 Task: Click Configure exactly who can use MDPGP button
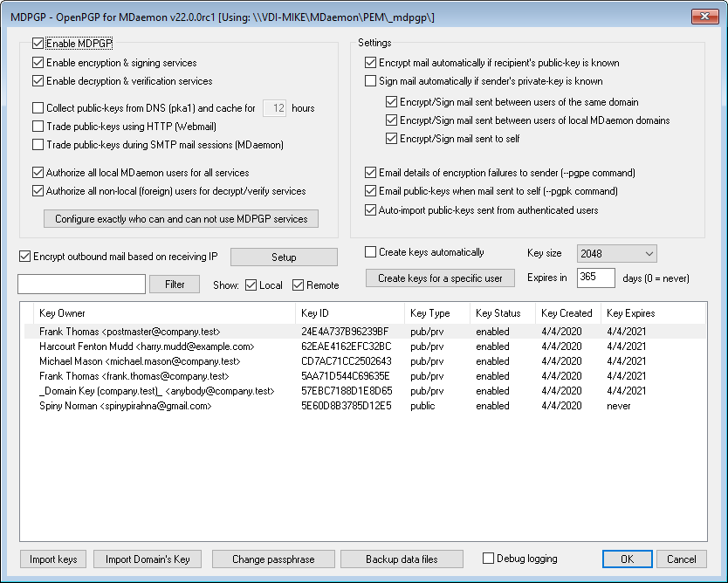182,218
